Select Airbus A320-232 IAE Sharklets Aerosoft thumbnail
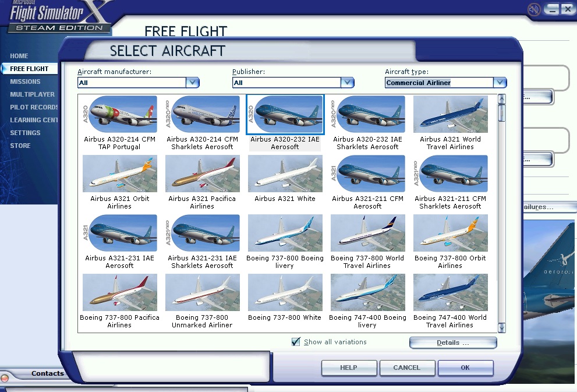Viewport: 577px width, 392px height. pos(367,114)
